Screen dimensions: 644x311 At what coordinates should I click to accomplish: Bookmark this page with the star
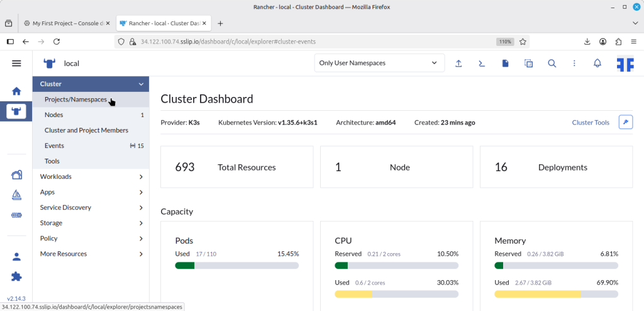523,42
